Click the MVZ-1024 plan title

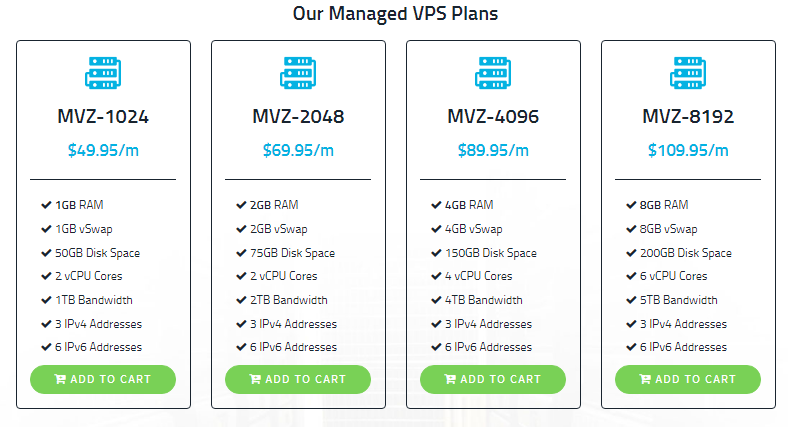click(103, 117)
